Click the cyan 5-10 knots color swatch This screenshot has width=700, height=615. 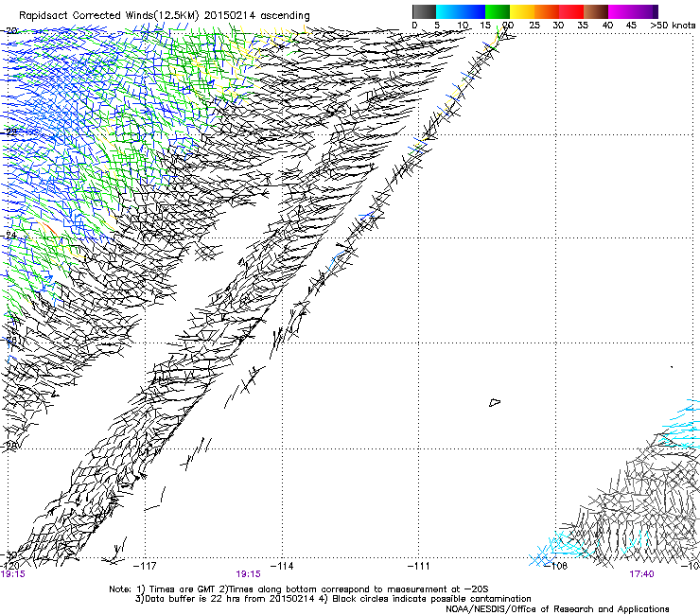(448, 11)
